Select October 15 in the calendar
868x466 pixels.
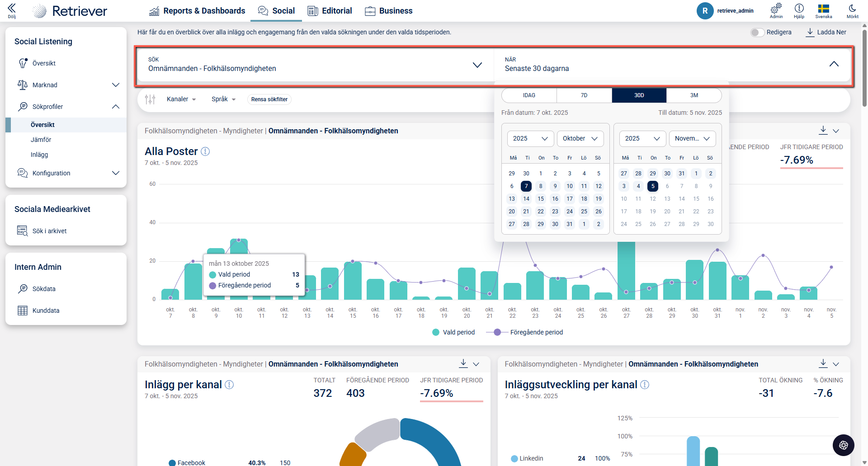pyautogui.click(x=541, y=199)
